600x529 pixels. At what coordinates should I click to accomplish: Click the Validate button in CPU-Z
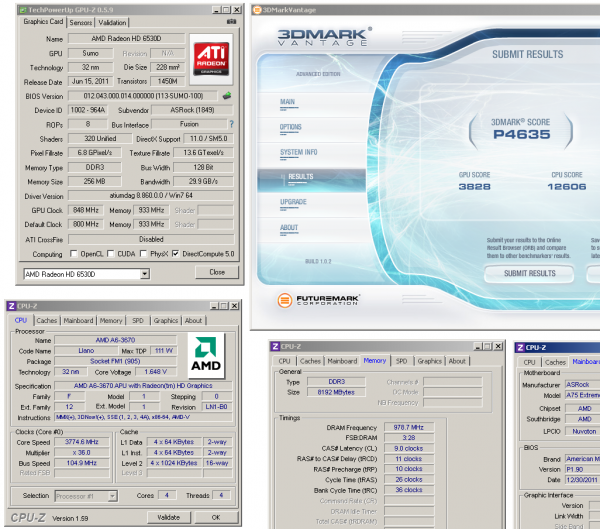tap(169, 517)
